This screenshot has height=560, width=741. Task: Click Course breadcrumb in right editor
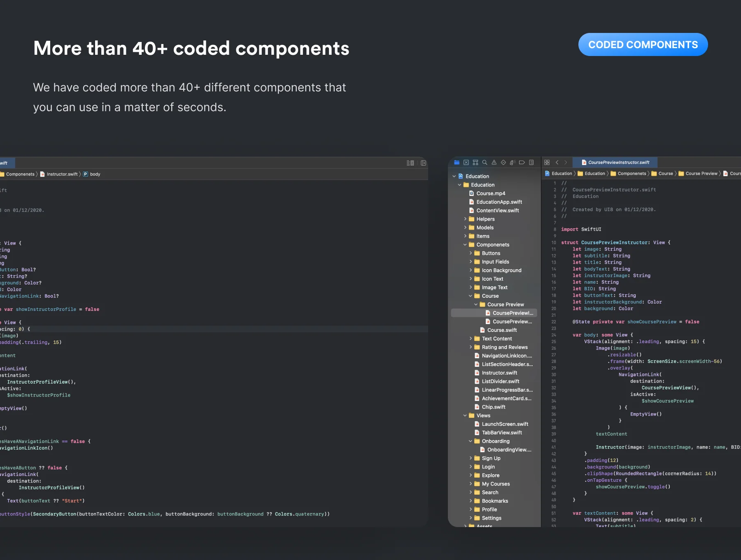pos(662,174)
